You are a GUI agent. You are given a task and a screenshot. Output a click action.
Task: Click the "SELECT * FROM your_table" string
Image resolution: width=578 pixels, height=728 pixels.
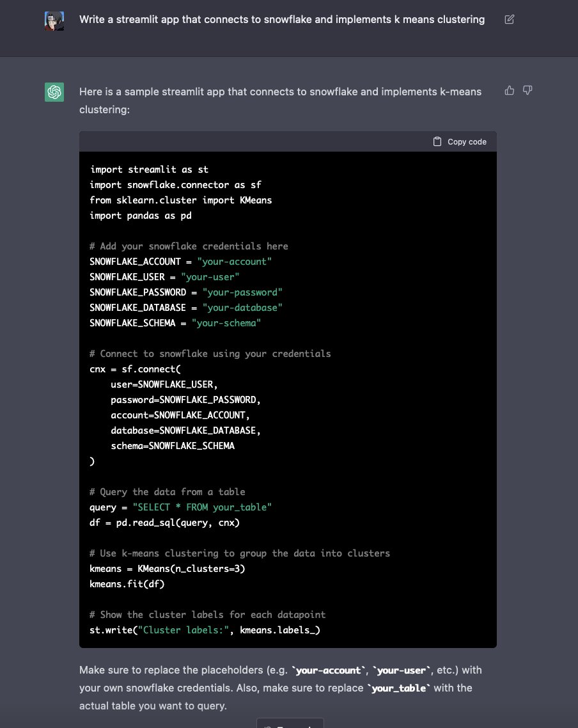click(x=202, y=507)
